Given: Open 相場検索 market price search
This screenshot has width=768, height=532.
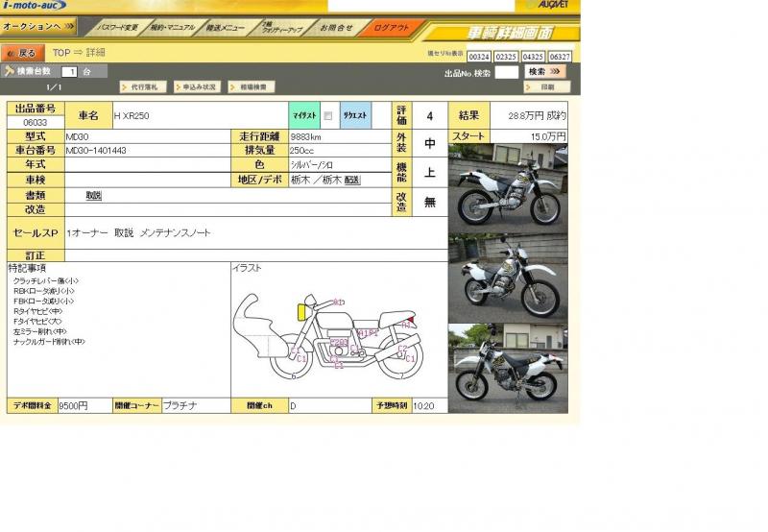Looking at the screenshot, I should tap(252, 87).
